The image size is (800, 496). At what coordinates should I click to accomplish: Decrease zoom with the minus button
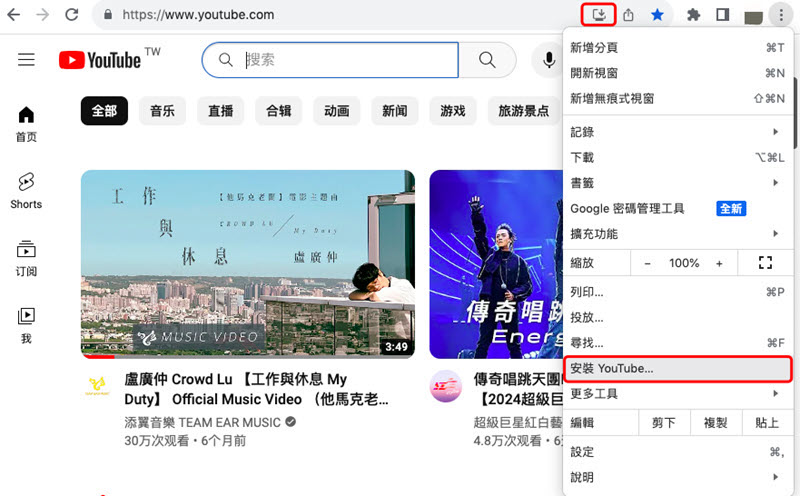pyautogui.click(x=647, y=263)
